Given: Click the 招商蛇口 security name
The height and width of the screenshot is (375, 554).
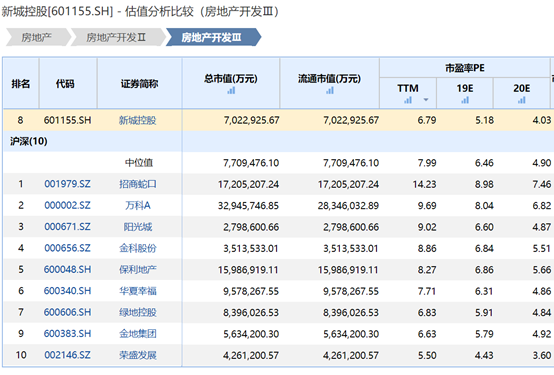Looking at the screenshot, I should (138, 184).
